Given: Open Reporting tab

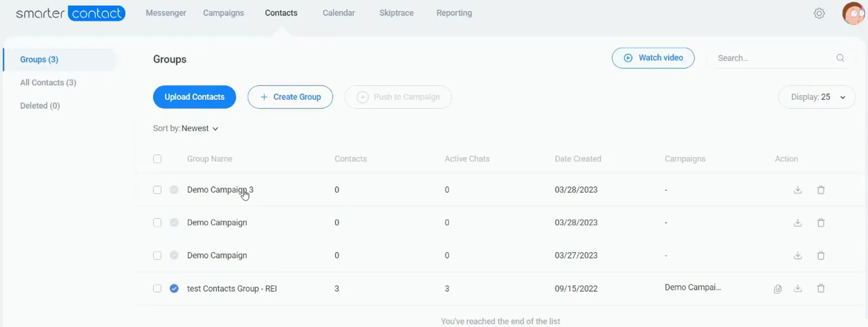Looking at the screenshot, I should pyautogui.click(x=454, y=13).
